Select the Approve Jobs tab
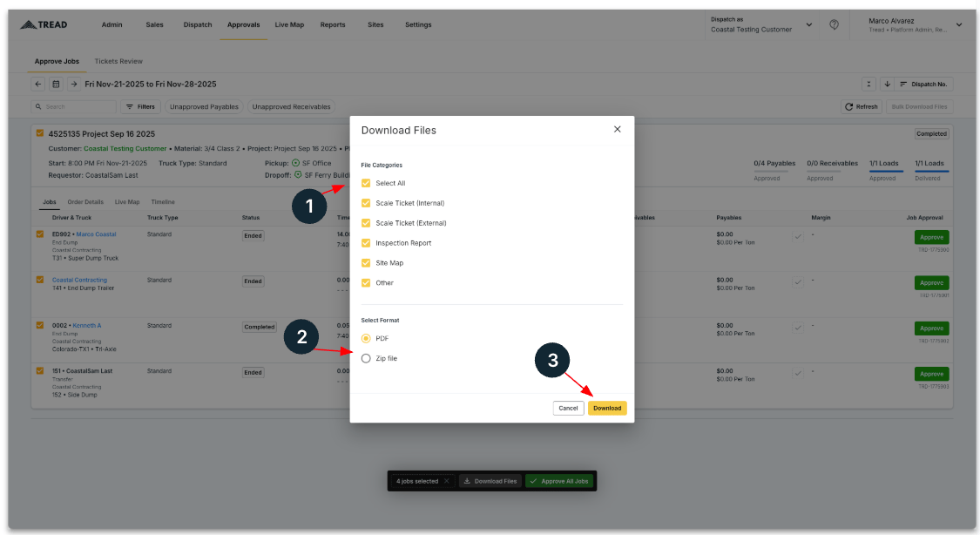The height and width of the screenshot is (535, 980). pyautogui.click(x=57, y=61)
